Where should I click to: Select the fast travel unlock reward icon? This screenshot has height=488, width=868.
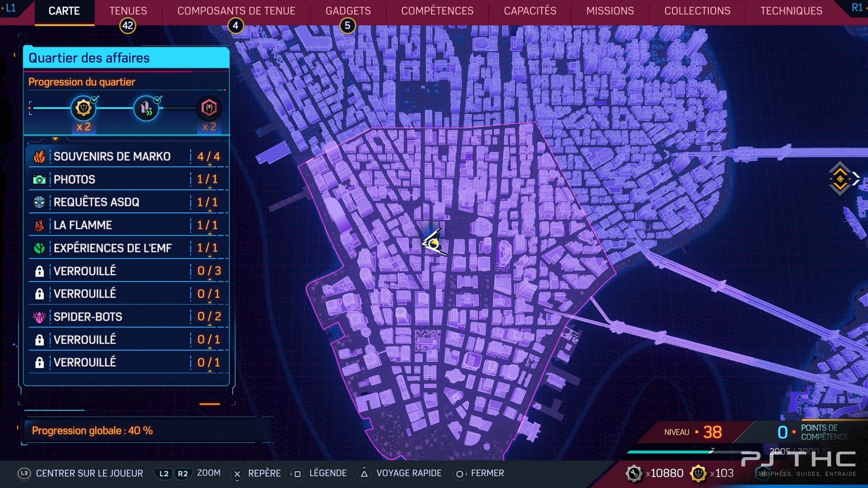pos(146,108)
